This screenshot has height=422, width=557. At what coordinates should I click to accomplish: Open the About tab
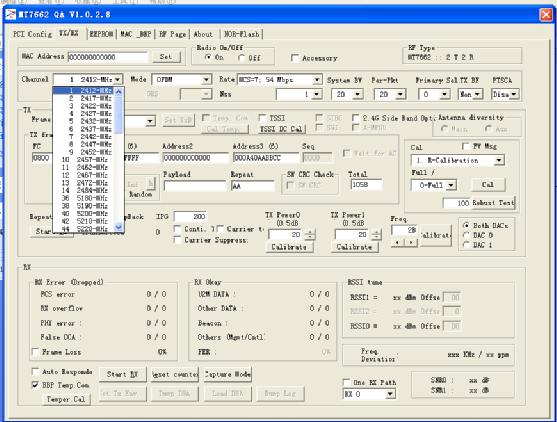pyautogui.click(x=203, y=34)
